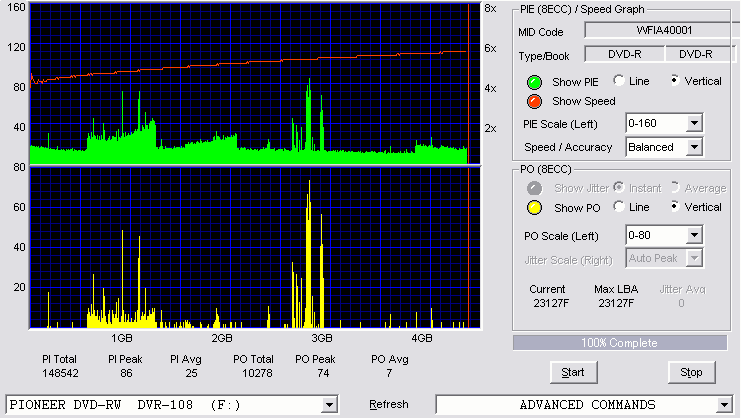The width and height of the screenshot is (741, 418).
Task: Click the Stop button
Action: pos(691,373)
